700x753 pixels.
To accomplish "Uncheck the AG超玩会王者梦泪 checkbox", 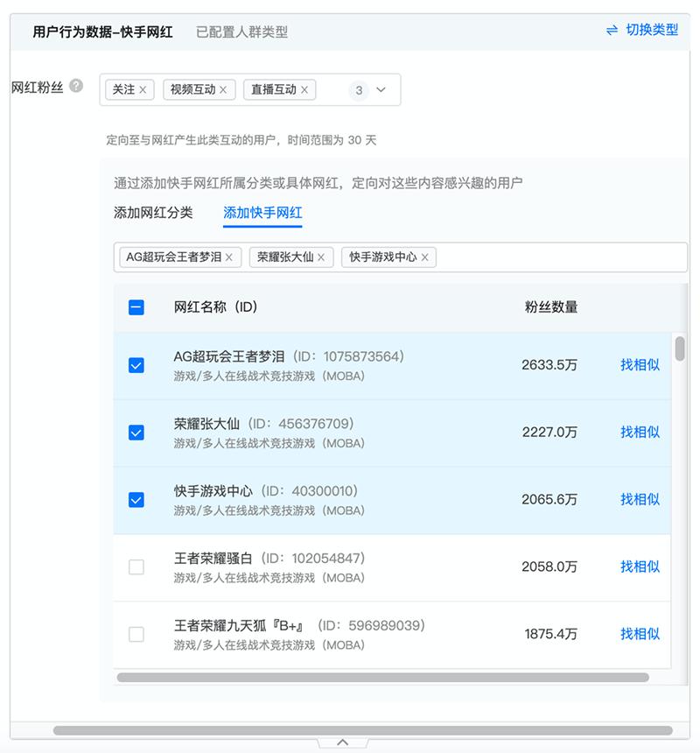I will click(x=136, y=365).
